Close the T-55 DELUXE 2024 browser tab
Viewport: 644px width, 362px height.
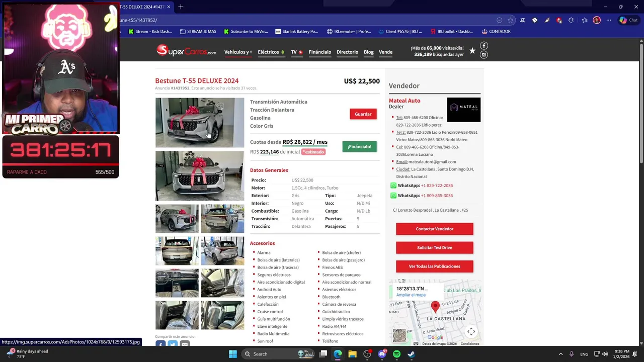169,7
